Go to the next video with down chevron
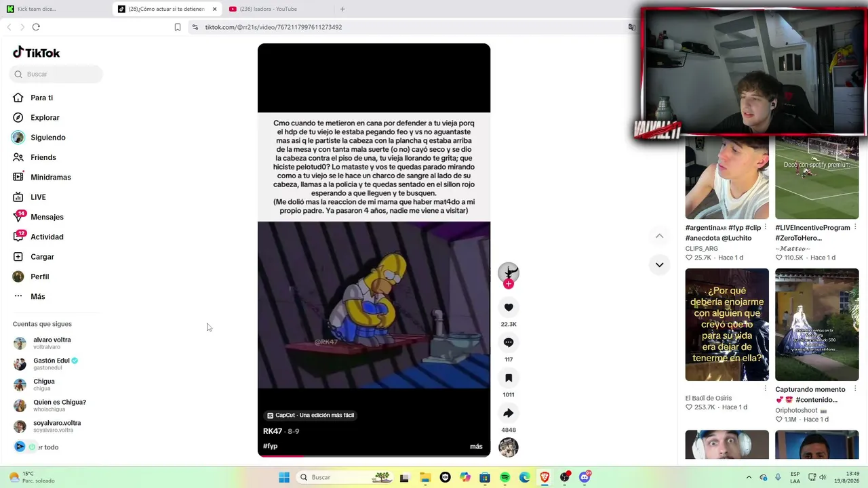The image size is (868, 488). (x=659, y=265)
